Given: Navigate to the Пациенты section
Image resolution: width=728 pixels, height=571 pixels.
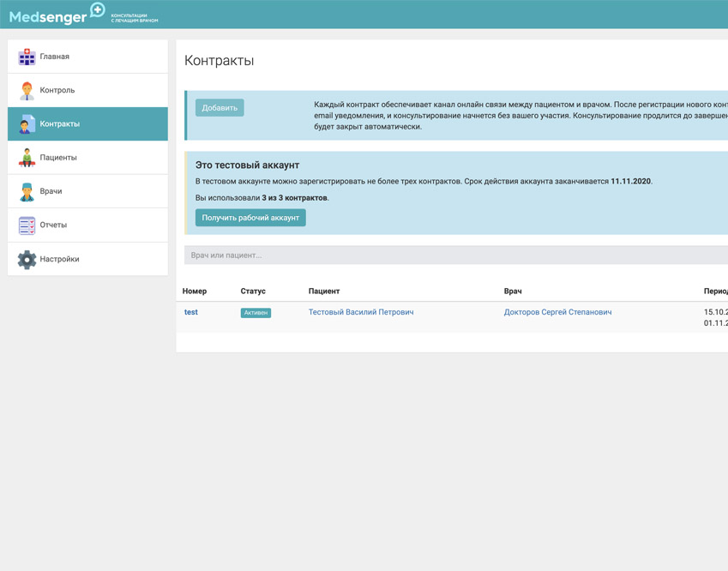Looking at the screenshot, I should coord(56,157).
